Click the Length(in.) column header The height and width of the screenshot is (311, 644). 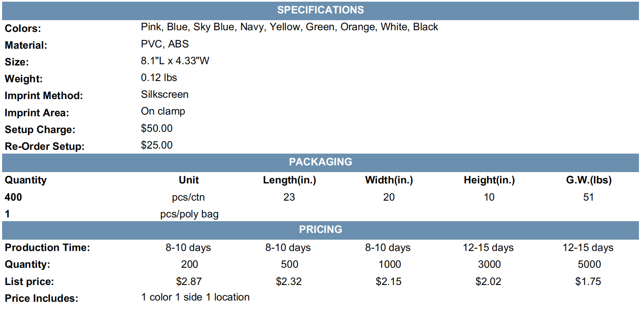coord(289,180)
